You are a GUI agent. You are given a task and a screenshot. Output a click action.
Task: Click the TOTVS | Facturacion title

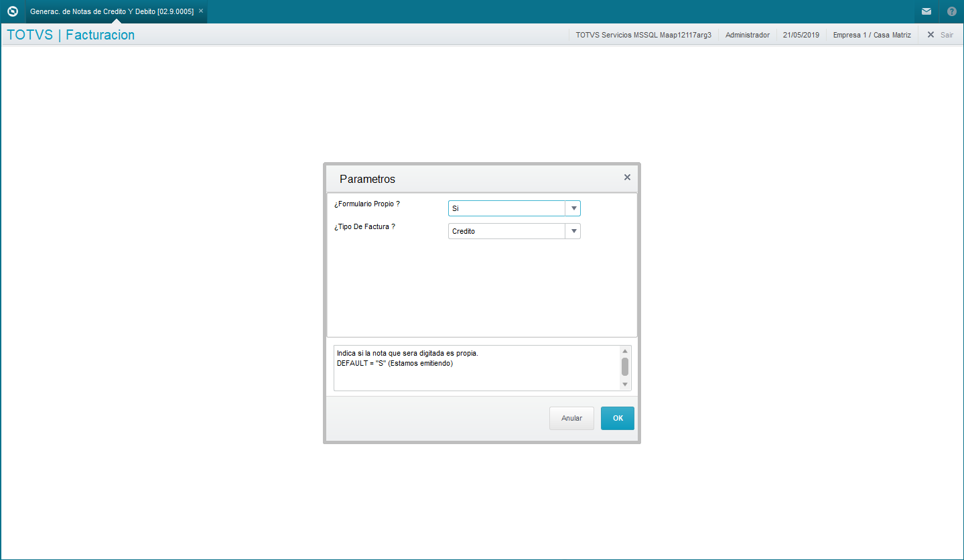tap(70, 35)
